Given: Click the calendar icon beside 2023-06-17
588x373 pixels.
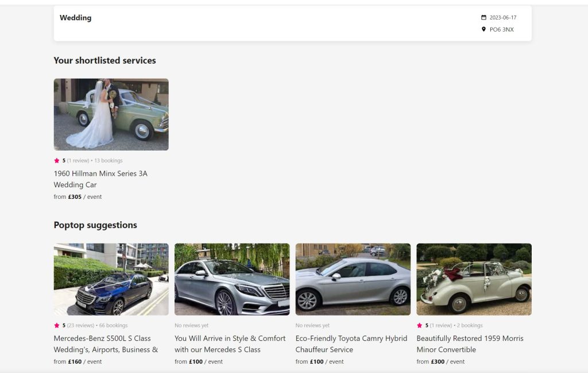Looking at the screenshot, I should tap(483, 18).
